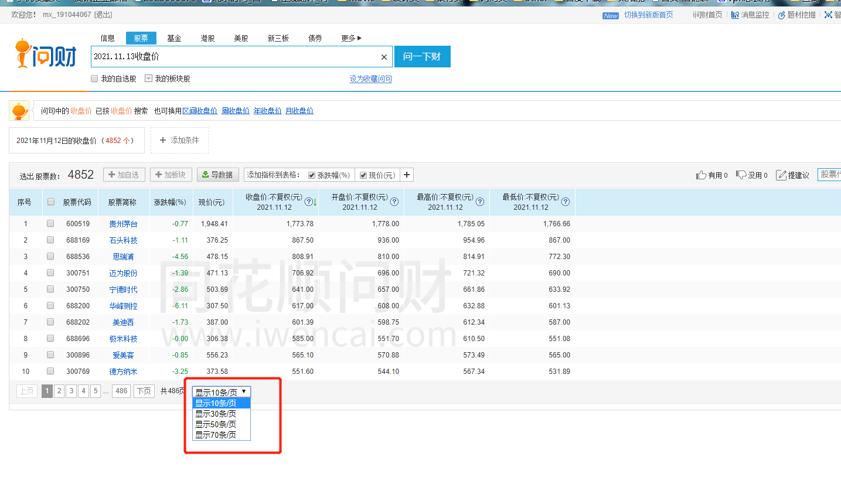Click help icon beside 最高价:不复权 column header
Screen dimensions: 841x504
[x=480, y=202]
